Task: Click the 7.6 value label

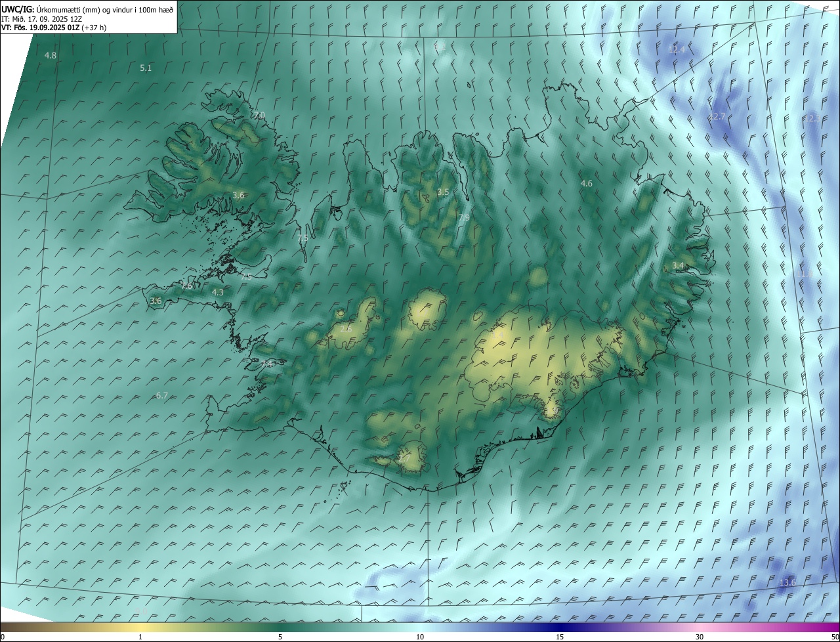Action: [188, 286]
